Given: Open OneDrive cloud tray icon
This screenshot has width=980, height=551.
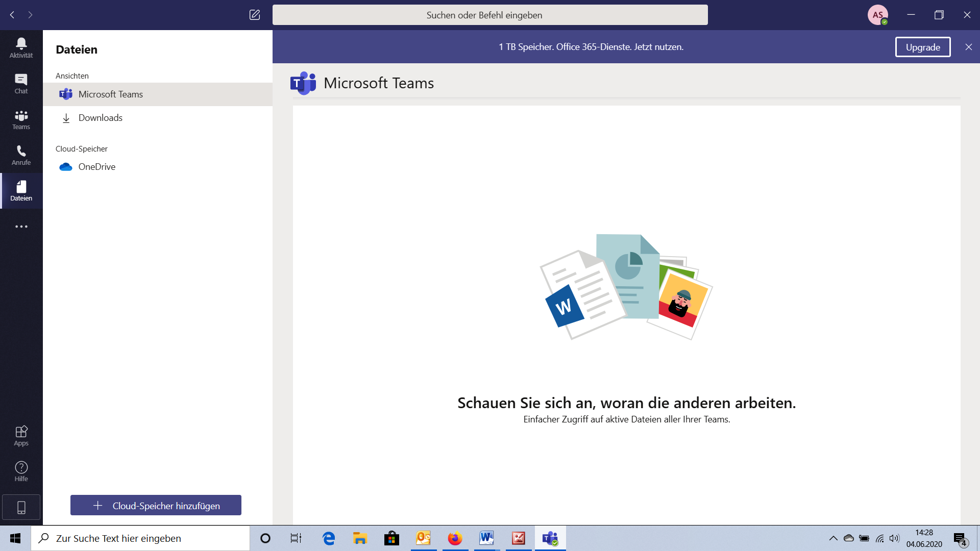Looking at the screenshot, I should (849, 538).
